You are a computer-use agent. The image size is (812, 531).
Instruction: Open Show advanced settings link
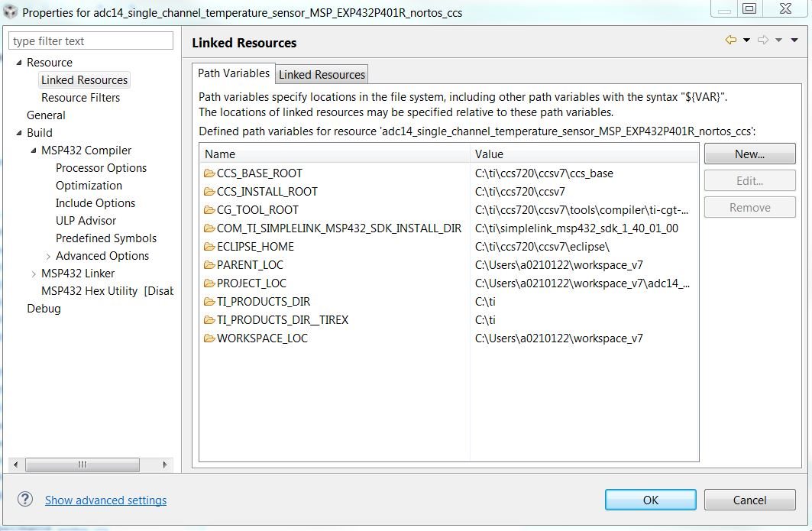coord(105,500)
